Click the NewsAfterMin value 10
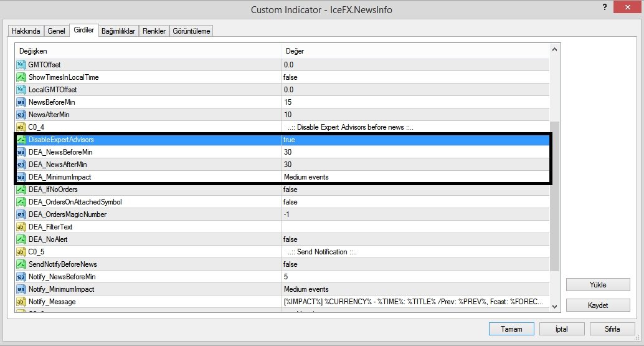The width and height of the screenshot is (644, 346). pos(288,115)
